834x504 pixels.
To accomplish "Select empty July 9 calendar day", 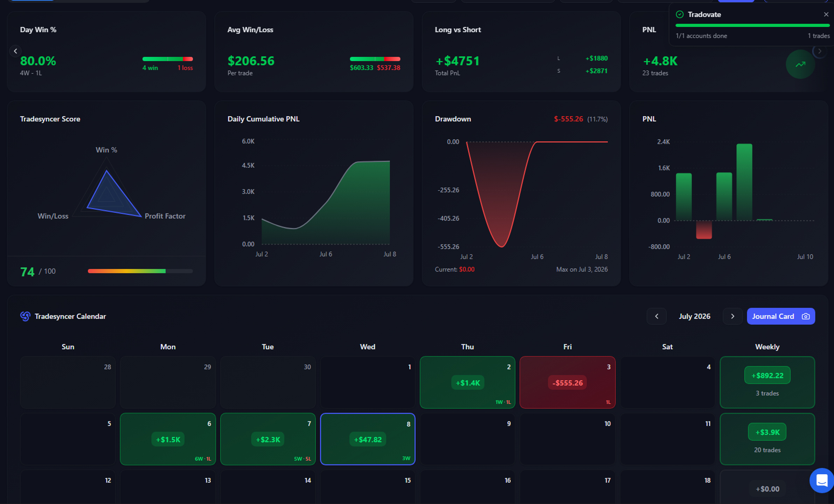I will coord(467,439).
